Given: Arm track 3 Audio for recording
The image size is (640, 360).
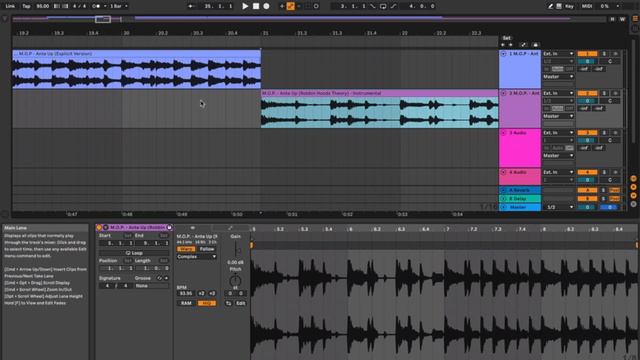Looking at the screenshot, I should tap(616, 133).
